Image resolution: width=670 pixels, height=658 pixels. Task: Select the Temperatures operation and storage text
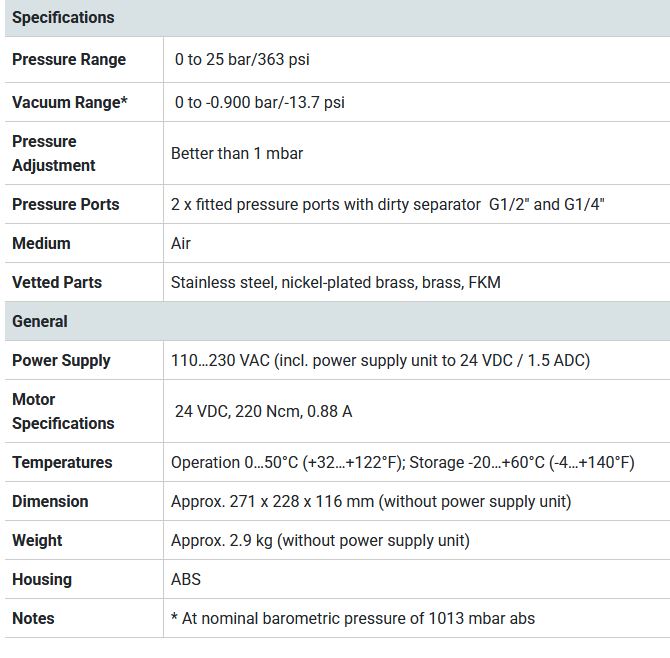click(x=402, y=462)
